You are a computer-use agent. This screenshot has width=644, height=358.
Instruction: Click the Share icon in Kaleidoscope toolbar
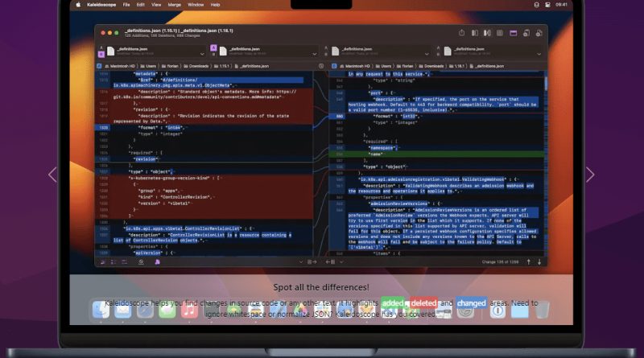(461, 33)
